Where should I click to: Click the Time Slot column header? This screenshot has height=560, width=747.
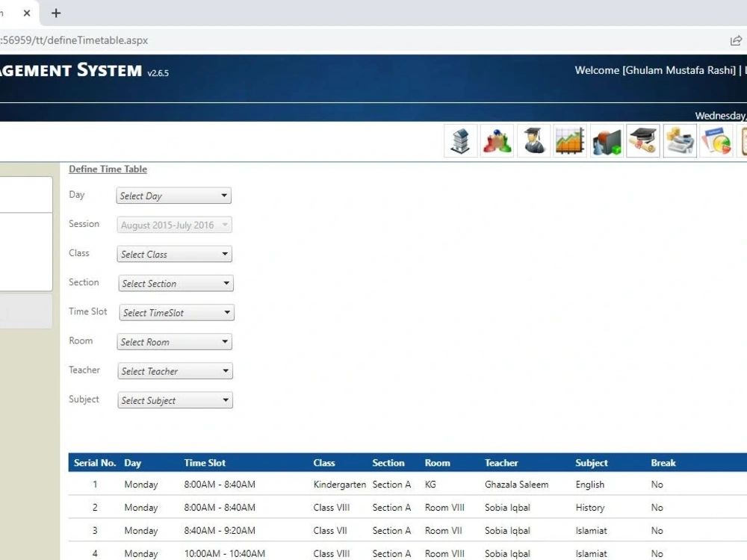(x=205, y=463)
